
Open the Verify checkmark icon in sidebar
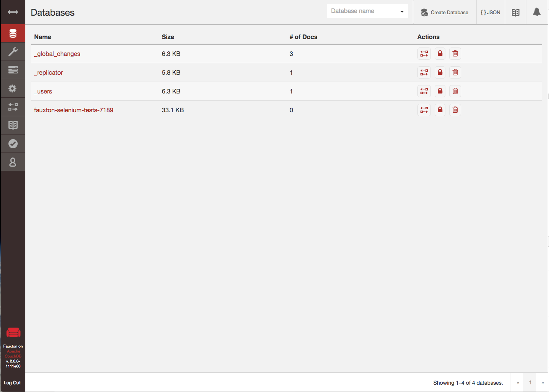tap(13, 143)
